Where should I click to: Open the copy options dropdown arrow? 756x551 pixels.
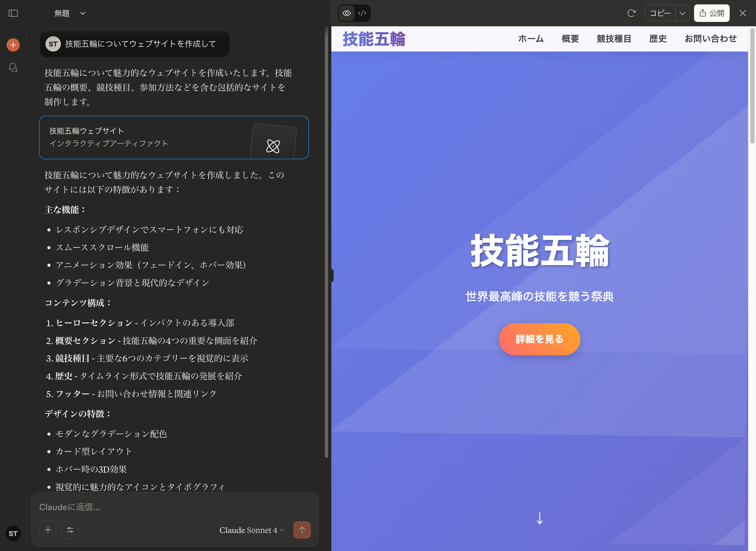coord(682,13)
